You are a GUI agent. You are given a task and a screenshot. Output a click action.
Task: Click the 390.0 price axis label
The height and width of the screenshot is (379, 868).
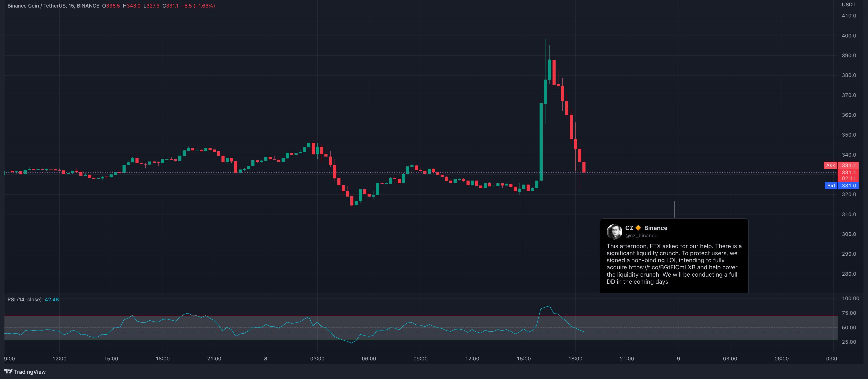848,55
